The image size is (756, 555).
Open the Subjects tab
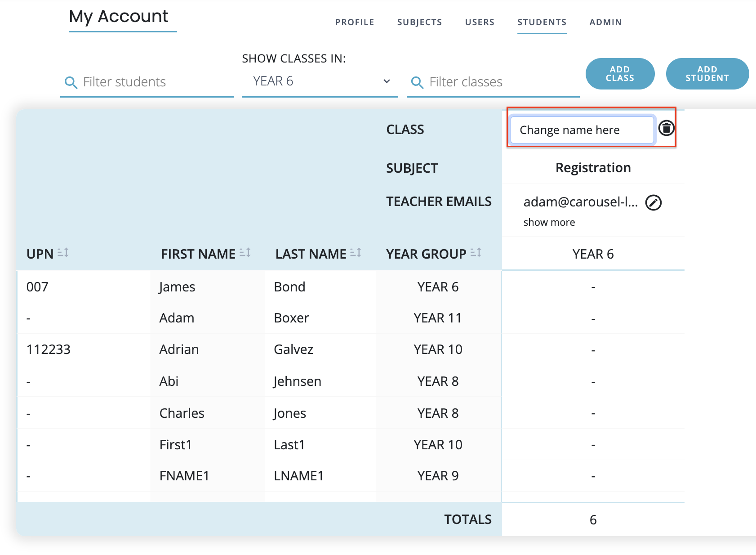pyautogui.click(x=419, y=22)
